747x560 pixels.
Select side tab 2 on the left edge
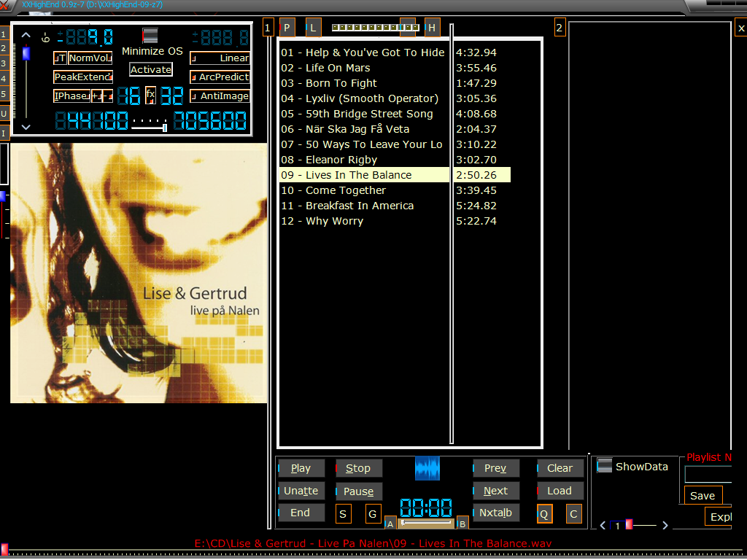point(4,49)
